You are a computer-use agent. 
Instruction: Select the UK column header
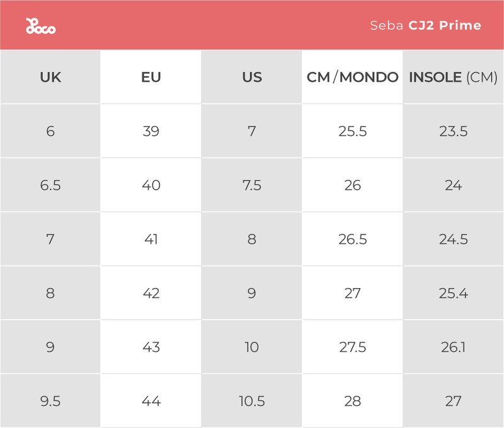[x=50, y=78]
